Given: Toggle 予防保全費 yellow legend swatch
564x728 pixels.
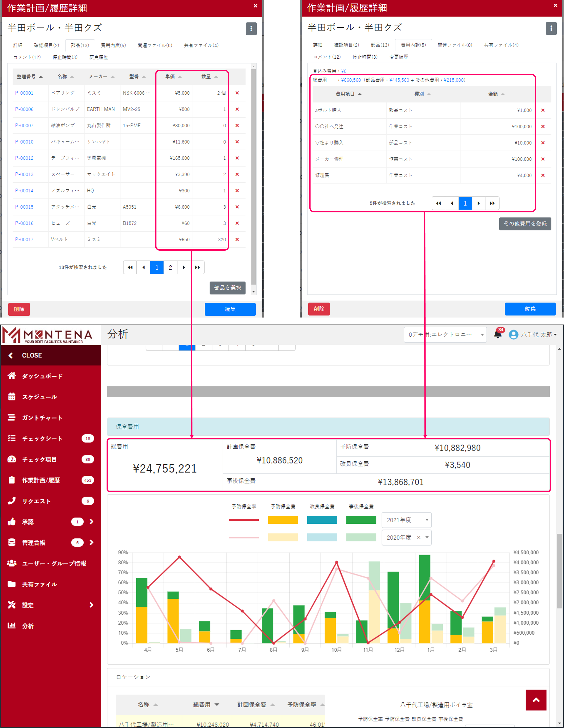Looking at the screenshot, I should [x=283, y=520].
